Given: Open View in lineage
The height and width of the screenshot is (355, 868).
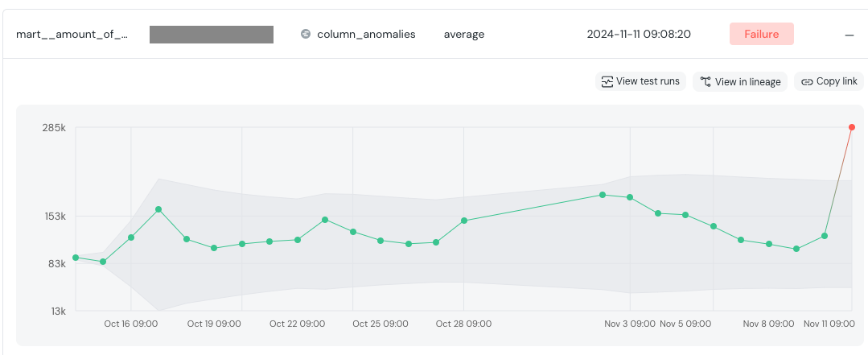Looking at the screenshot, I should 740,81.
